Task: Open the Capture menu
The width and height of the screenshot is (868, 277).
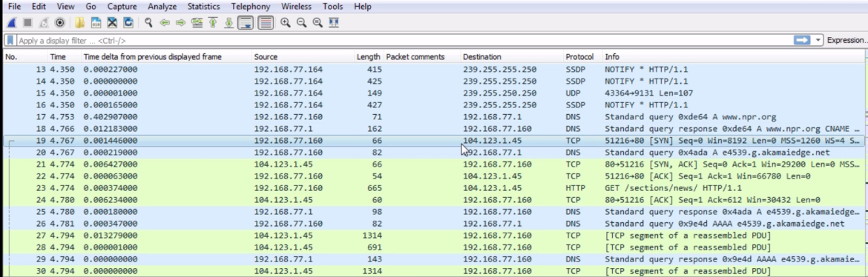Action: pos(122,7)
